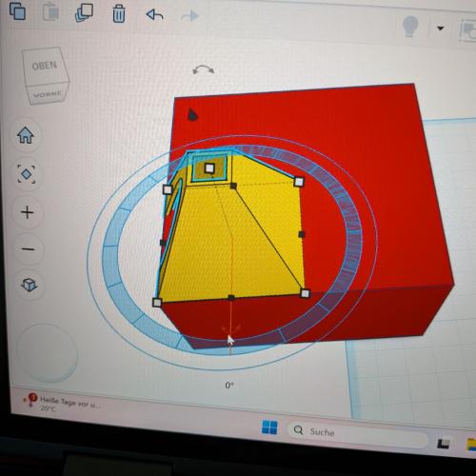
Task: Open the Windows Start menu
Action: click(x=269, y=426)
